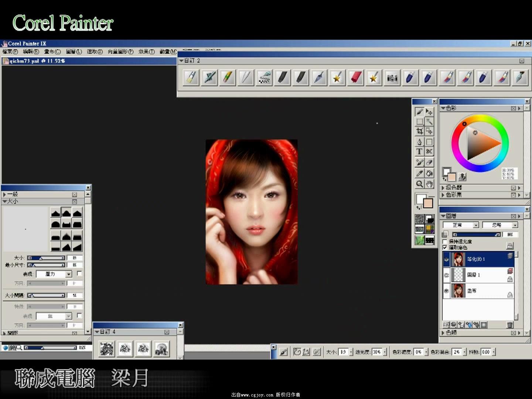Click the brush size slider in Size panel
532x399 pixels.
coord(46,258)
